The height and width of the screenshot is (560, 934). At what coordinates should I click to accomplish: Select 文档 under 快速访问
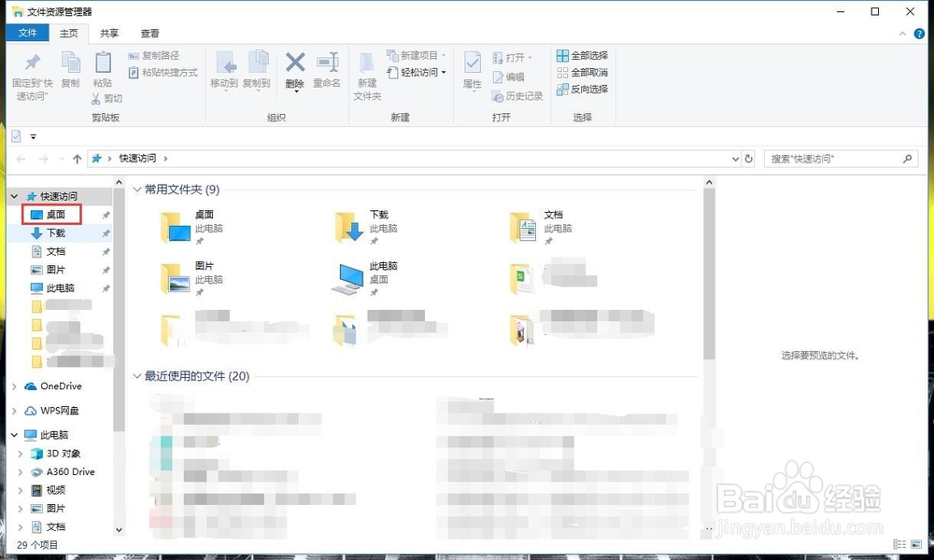tap(55, 252)
